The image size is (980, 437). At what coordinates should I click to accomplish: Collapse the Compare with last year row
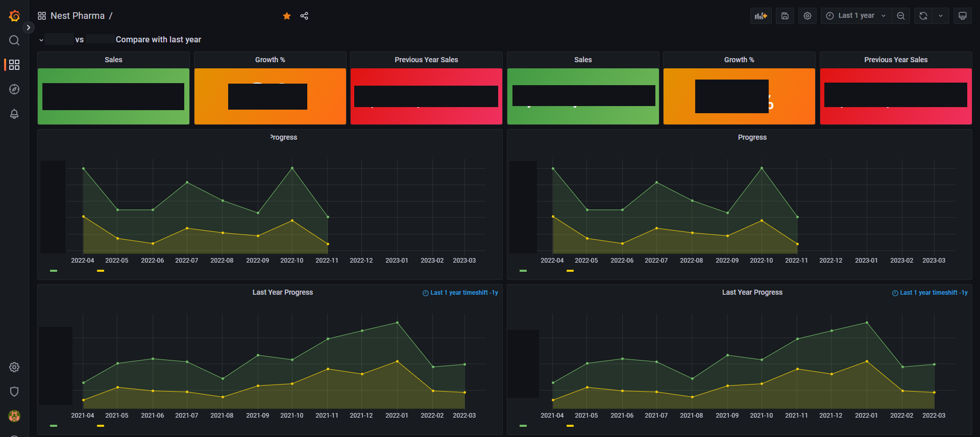click(41, 40)
